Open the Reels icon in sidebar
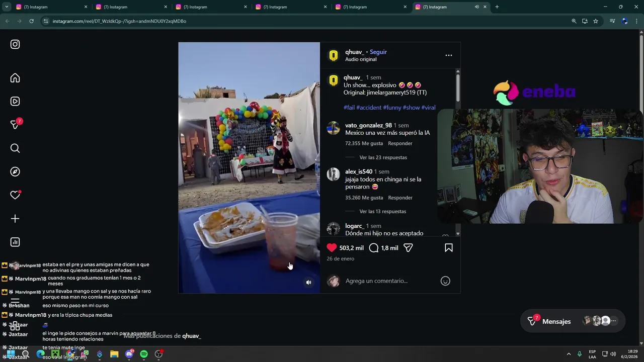This screenshot has height=362, width=644. point(15,101)
